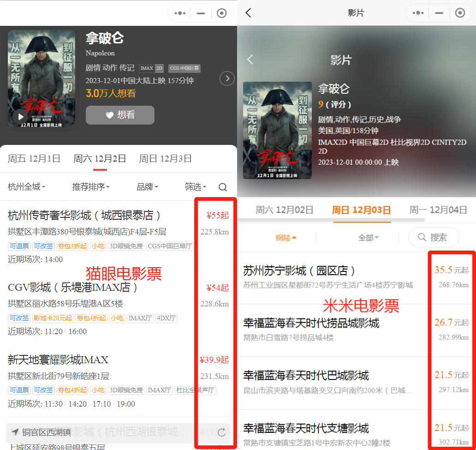Select the 周五 12月1日 date tab
Image resolution: width=476 pixels, height=450 pixels.
coord(34,159)
